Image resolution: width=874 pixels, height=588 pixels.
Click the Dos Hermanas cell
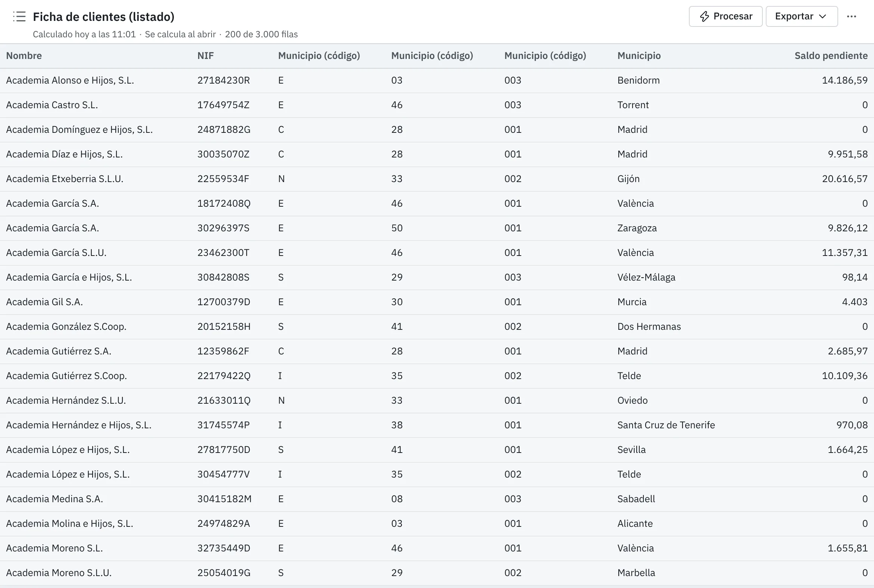[649, 326]
